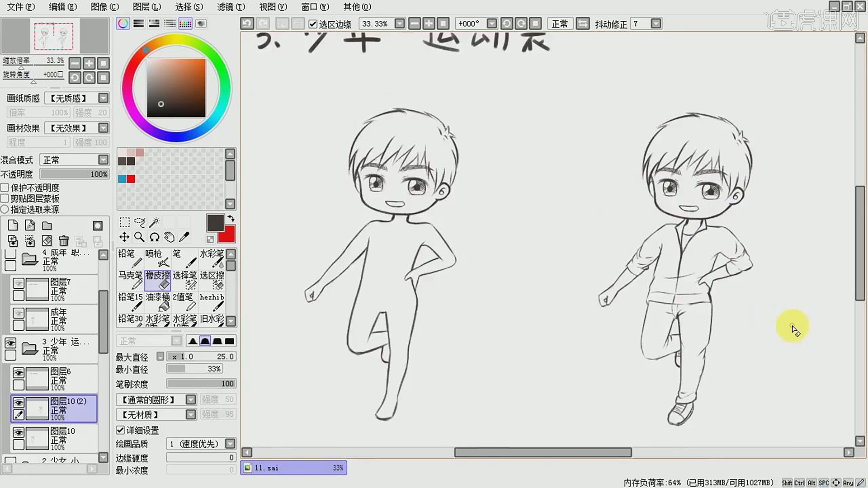Toggle the 选区边缘 checkbox

click(x=313, y=24)
